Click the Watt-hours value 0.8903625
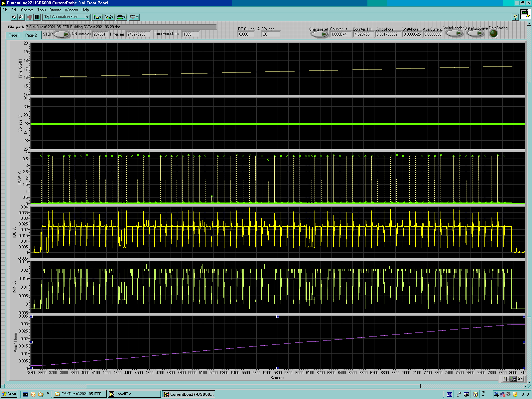 (x=412, y=34)
